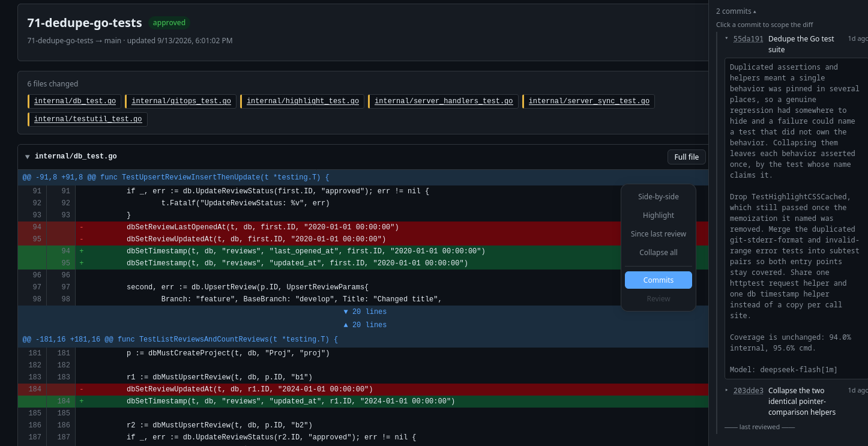Jump to internal/server_sync_test.go file chip
The height and width of the screenshot is (446, 868).
tap(589, 101)
